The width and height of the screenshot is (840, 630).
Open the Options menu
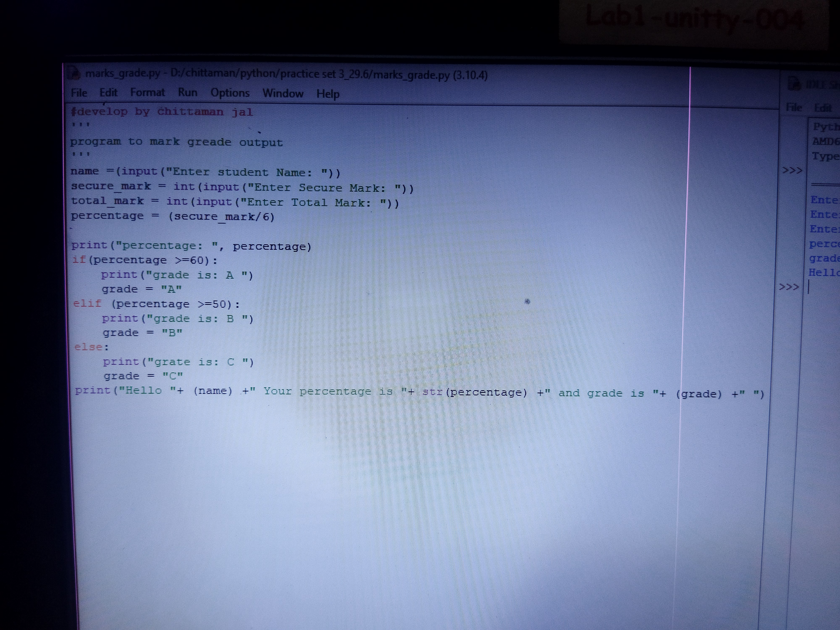230,93
